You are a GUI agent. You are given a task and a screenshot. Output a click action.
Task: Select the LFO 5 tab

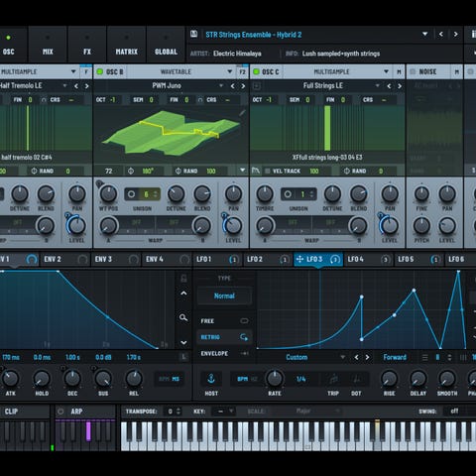click(x=419, y=260)
